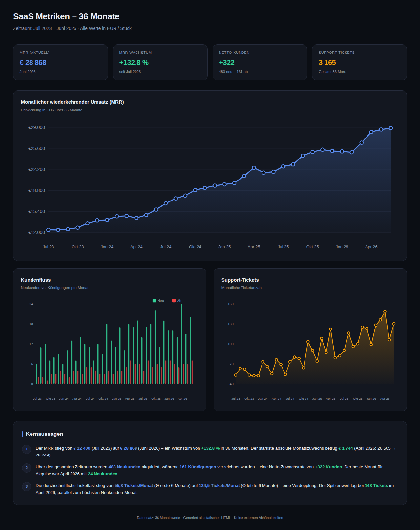
Task: Toggle the red Ab legend item
Action: click(x=177, y=301)
